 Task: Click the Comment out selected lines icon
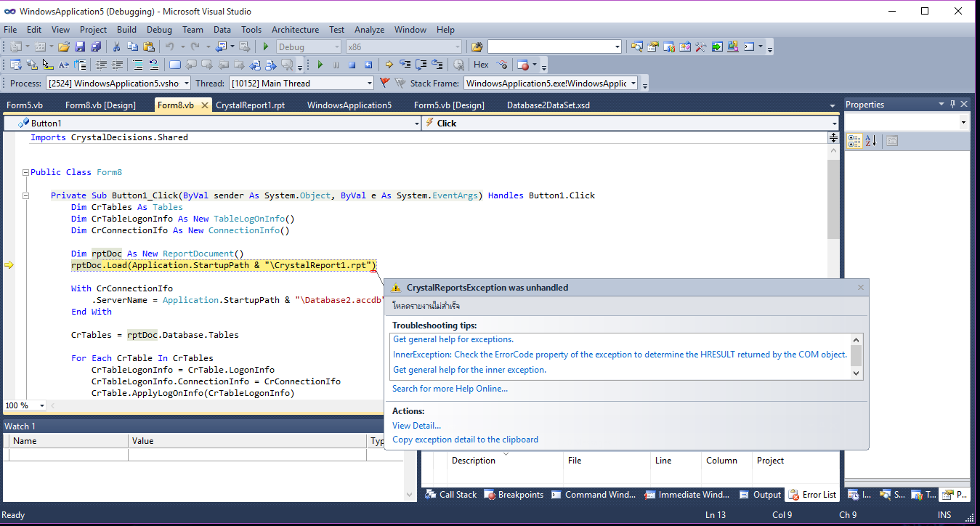(138, 65)
